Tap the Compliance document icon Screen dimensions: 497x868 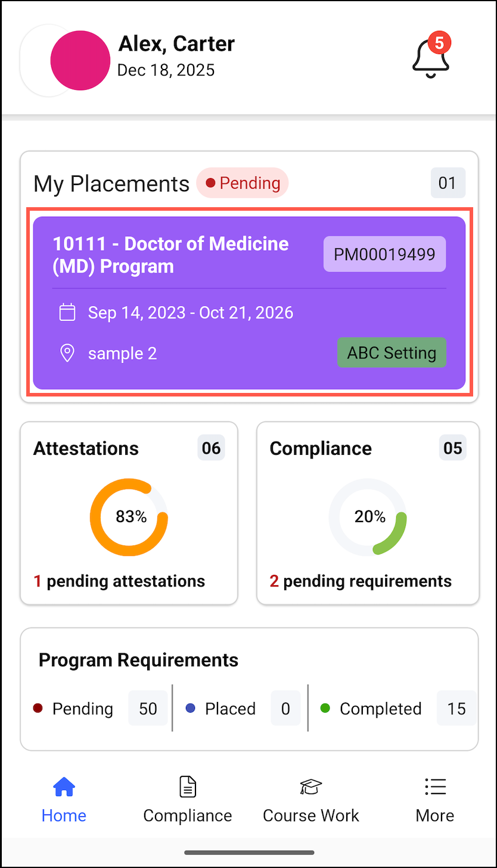click(x=188, y=787)
